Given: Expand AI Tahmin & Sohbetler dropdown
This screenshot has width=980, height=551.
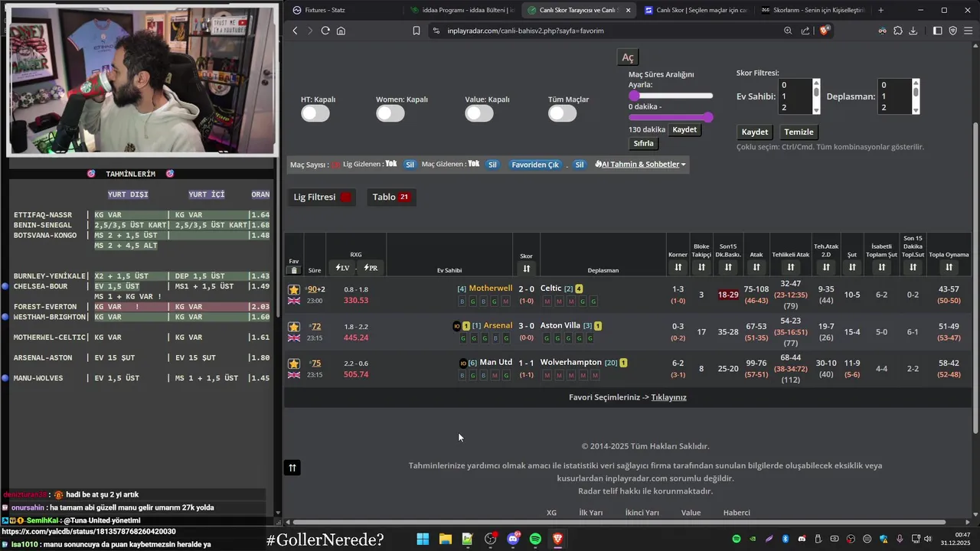Looking at the screenshot, I should pos(640,165).
